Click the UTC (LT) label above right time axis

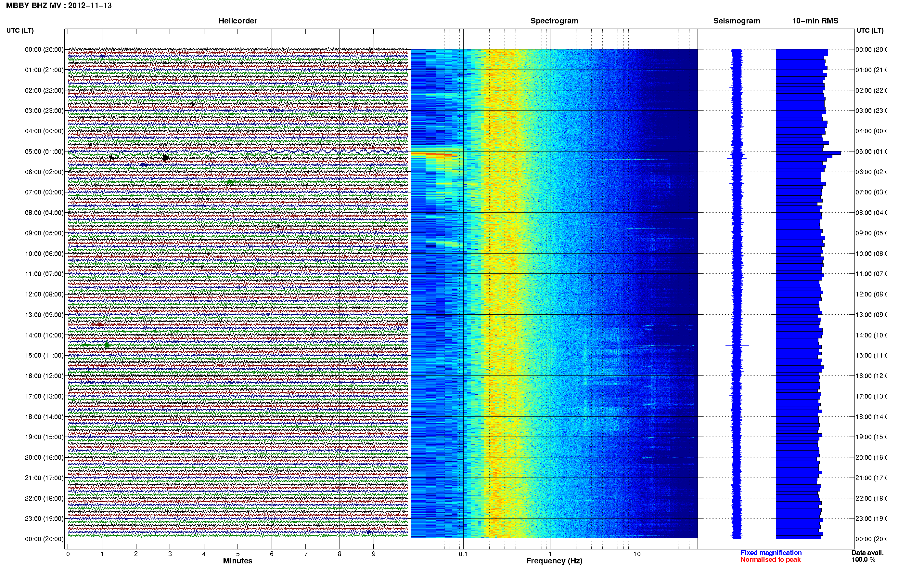[870, 31]
